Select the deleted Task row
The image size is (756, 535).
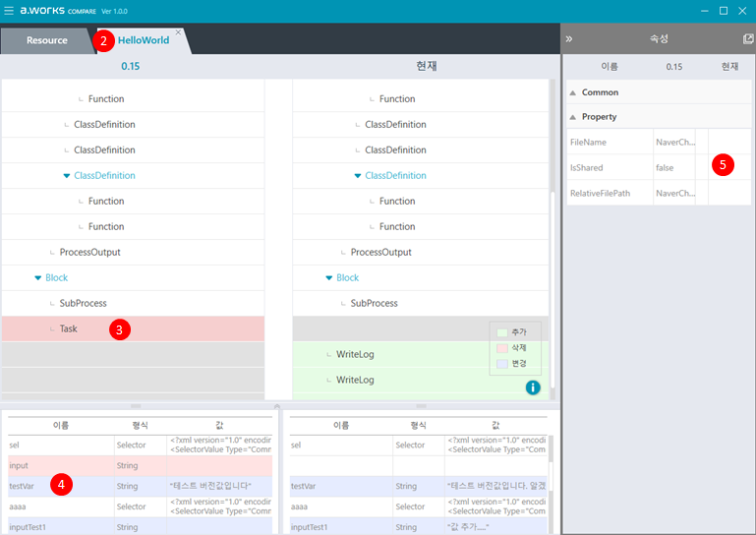point(69,329)
